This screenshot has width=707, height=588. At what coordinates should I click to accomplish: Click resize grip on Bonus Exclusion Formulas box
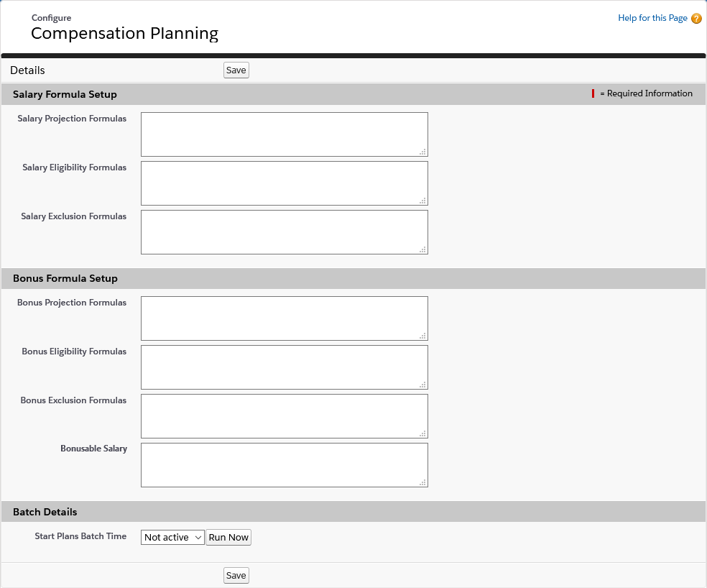click(x=423, y=433)
